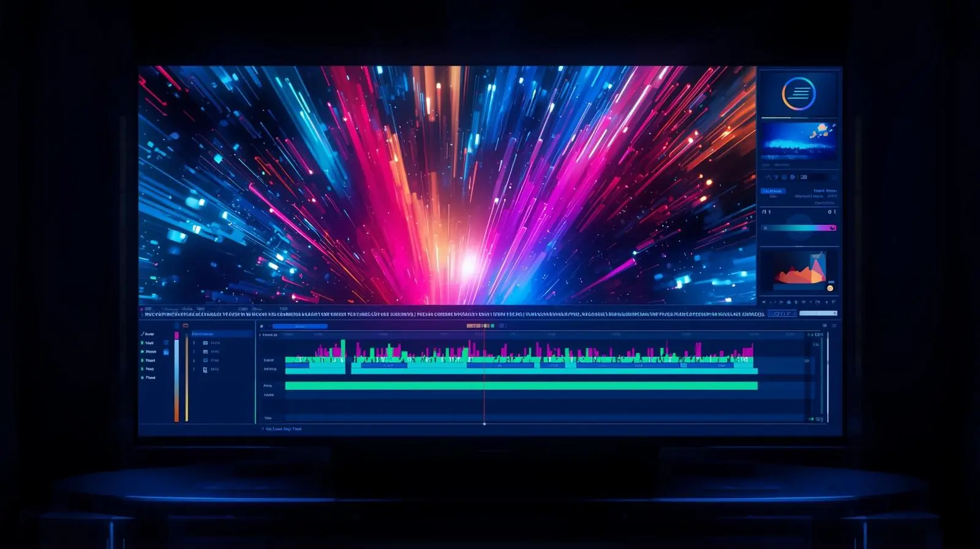The width and height of the screenshot is (980, 549).
Task: Open the hamburger menu icon above the timeline
Action: 834,326
